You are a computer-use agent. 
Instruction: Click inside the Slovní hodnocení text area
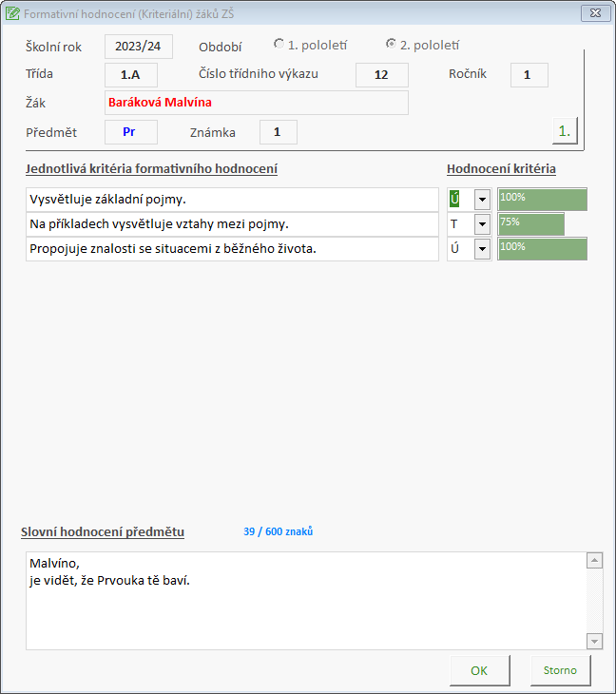[306, 601]
